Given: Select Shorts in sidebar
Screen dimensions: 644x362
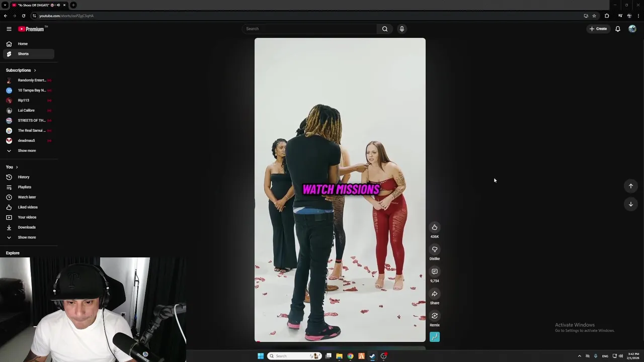Looking at the screenshot, I should click(x=29, y=54).
